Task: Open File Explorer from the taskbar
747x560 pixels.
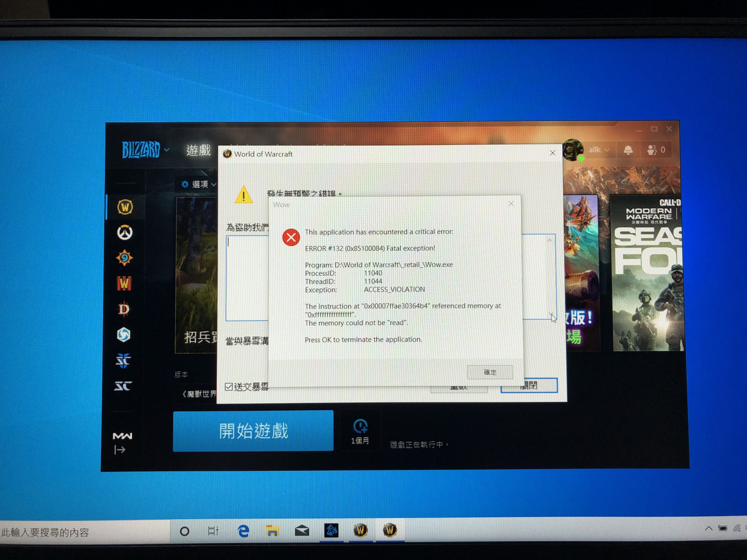Action: click(x=272, y=531)
